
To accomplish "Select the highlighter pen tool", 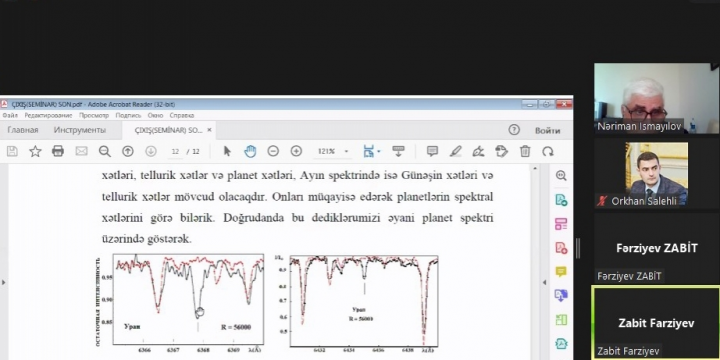I will coord(456,151).
